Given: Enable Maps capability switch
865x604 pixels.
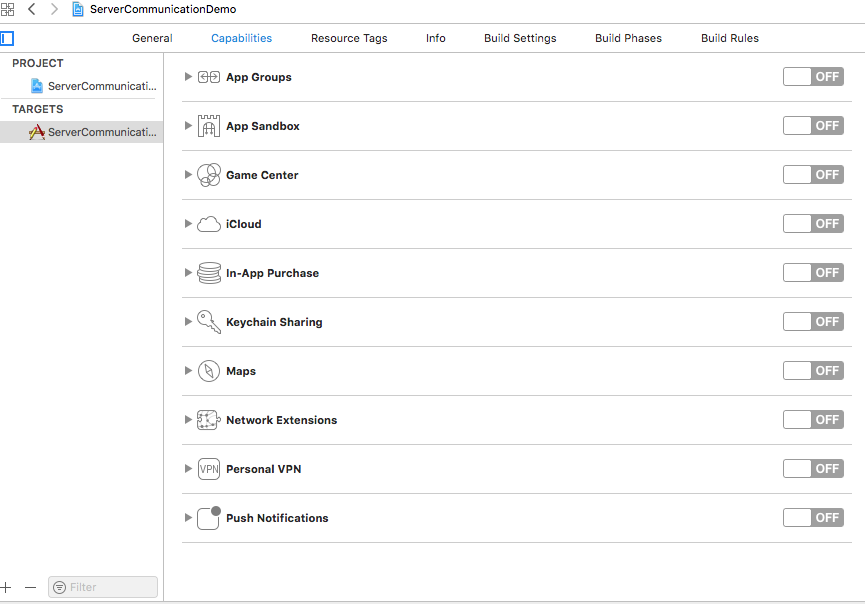Looking at the screenshot, I should (813, 371).
